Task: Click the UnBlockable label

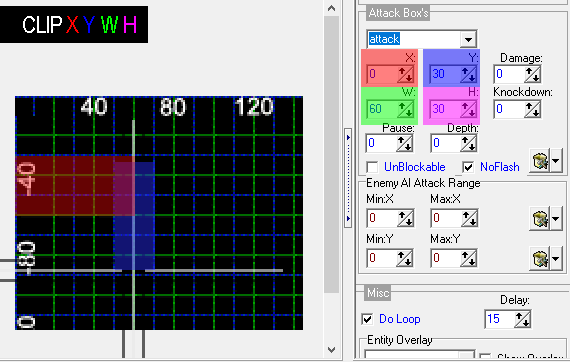Action: pos(415,167)
